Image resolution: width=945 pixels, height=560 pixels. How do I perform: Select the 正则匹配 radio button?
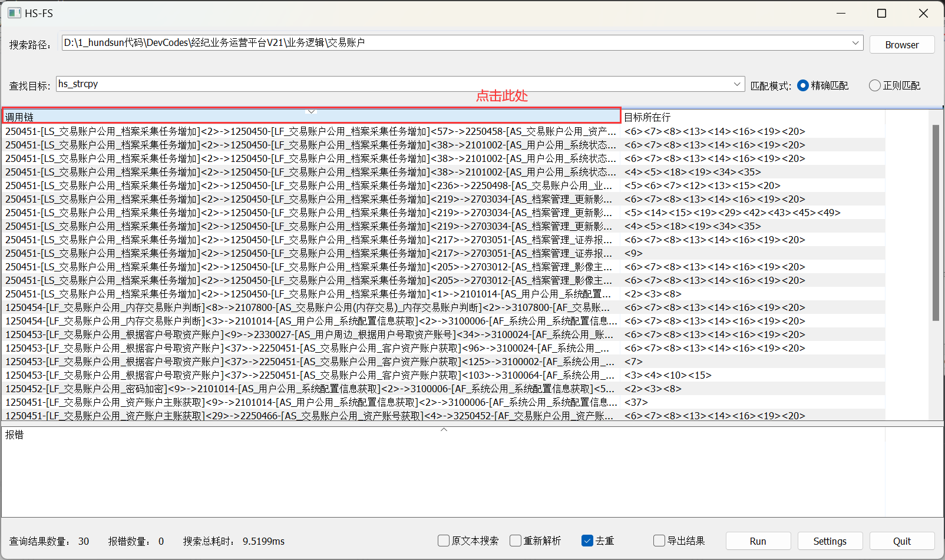[875, 85]
